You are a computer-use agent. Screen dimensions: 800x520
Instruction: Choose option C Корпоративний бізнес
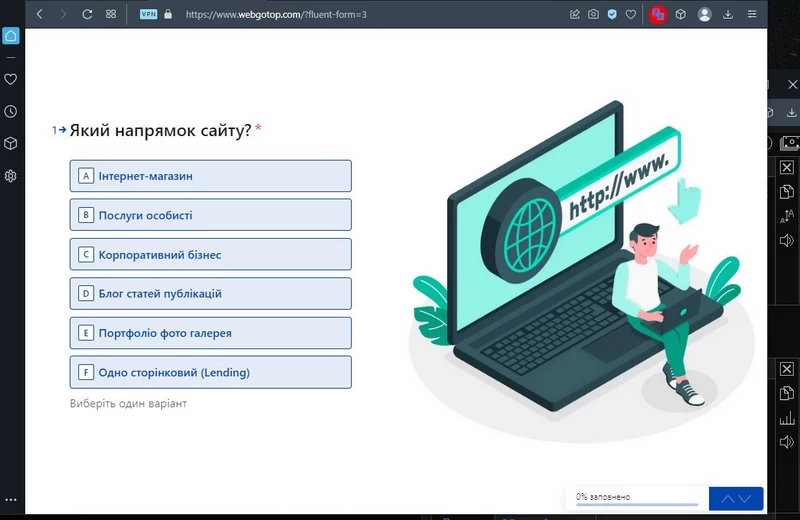[x=211, y=254]
